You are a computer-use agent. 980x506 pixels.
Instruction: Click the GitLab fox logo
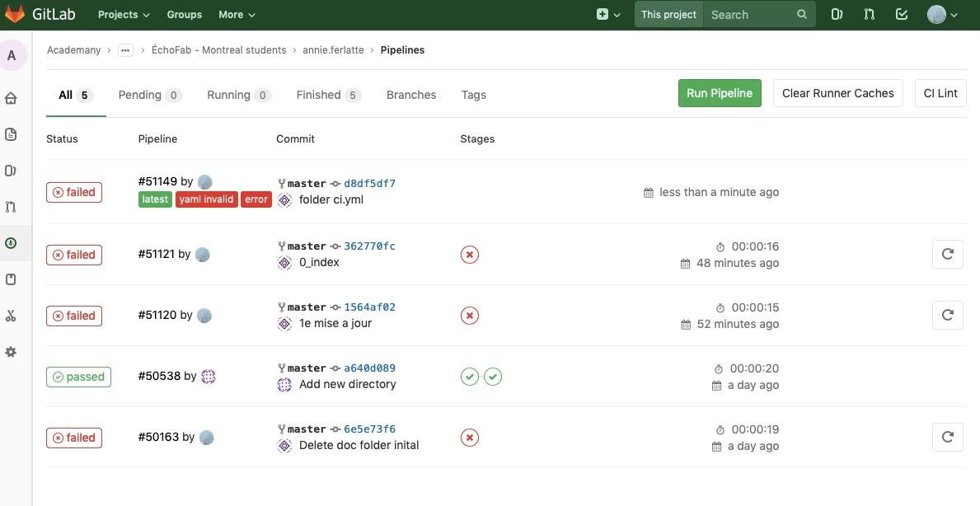pos(16,14)
